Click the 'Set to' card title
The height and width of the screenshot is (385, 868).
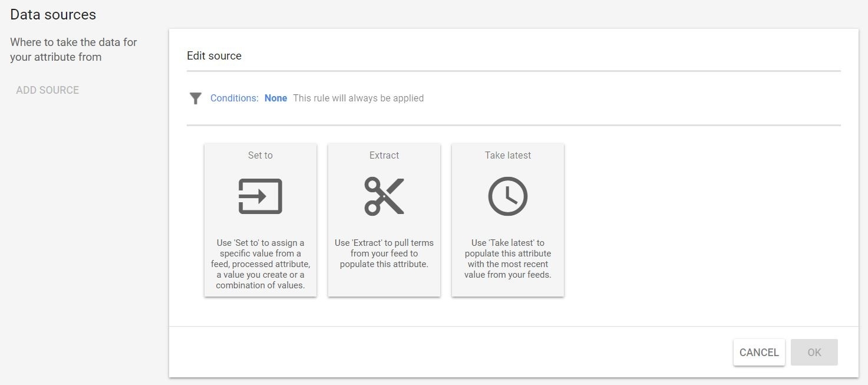[260, 156]
